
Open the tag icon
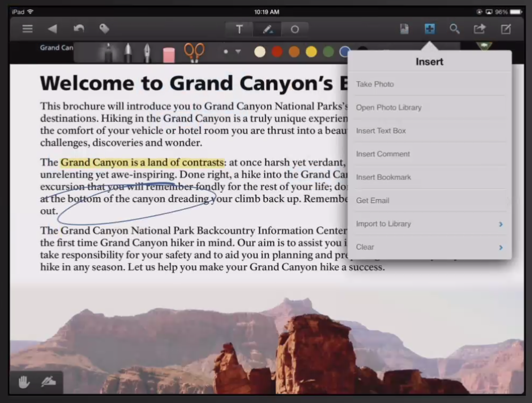104,29
